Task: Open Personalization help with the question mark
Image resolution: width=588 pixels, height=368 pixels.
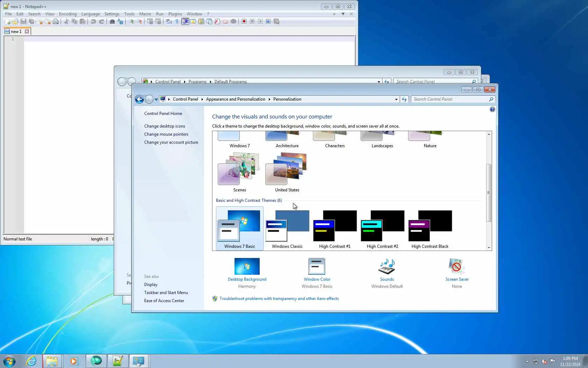Action: [492, 110]
